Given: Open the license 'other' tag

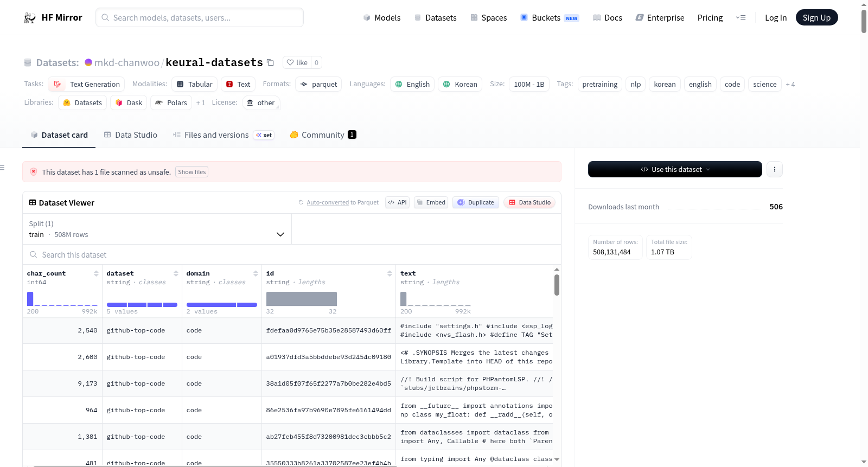Looking at the screenshot, I should coord(261,103).
